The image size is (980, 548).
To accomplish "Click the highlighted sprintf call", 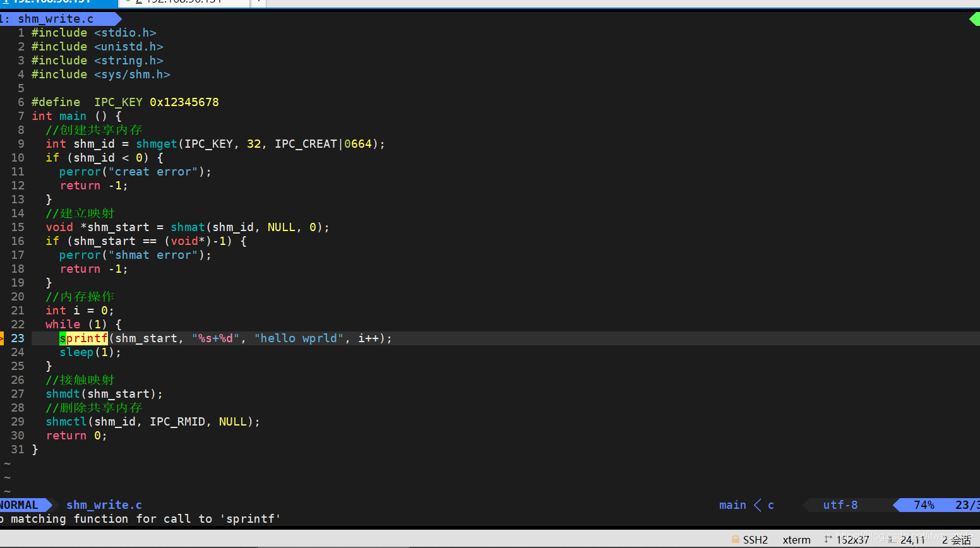I will (x=83, y=338).
